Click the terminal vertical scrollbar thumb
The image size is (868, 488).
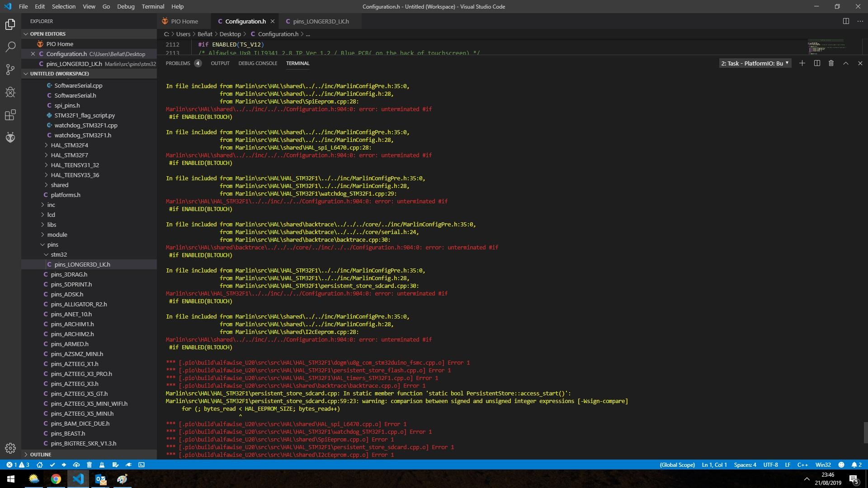click(x=865, y=432)
